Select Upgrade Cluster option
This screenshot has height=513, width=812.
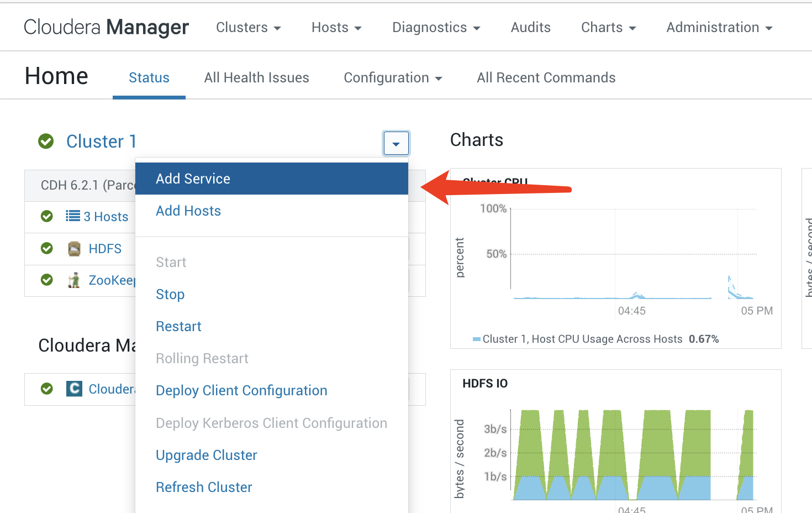(272, 455)
